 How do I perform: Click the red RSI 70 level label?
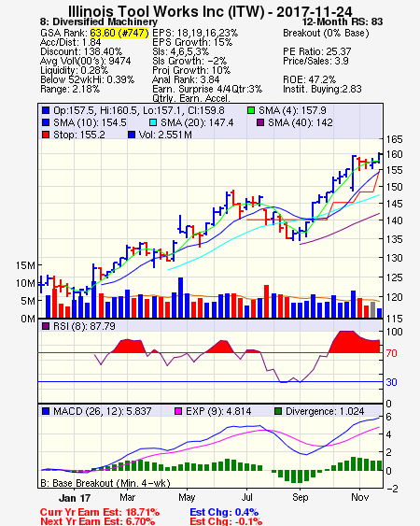[x=391, y=353]
